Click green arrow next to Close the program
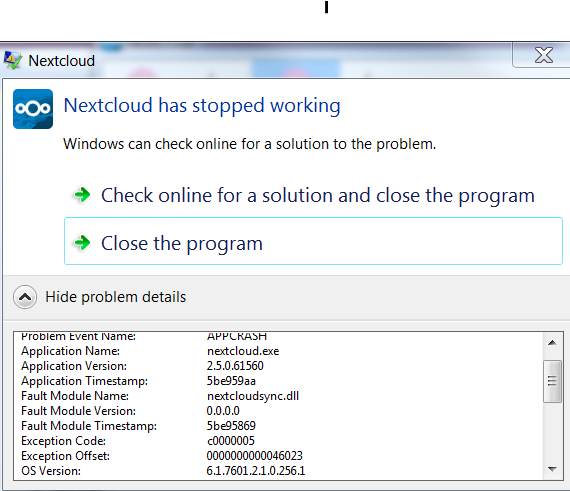The width and height of the screenshot is (570, 491). [82, 242]
